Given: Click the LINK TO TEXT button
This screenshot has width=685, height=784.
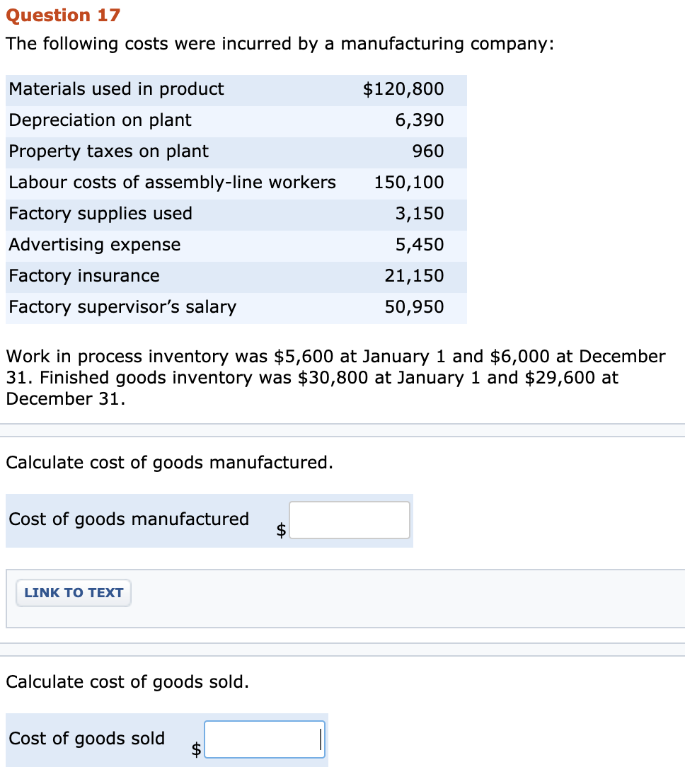Looking at the screenshot, I should [x=73, y=593].
